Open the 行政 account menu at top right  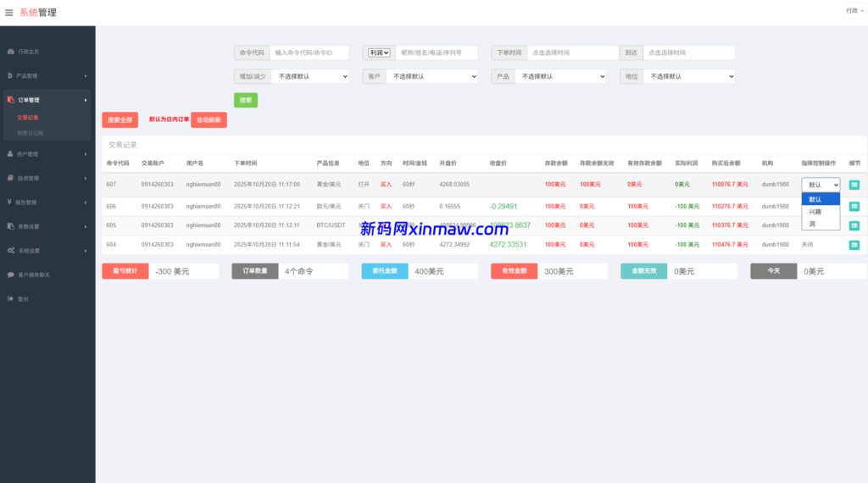click(x=854, y=10)
